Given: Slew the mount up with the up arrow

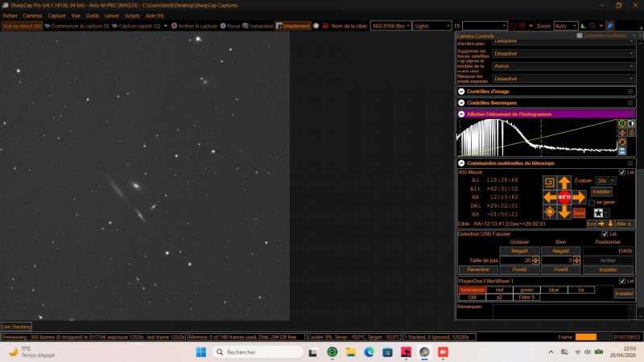Looking at the screenshot, I should pos(564,183).
